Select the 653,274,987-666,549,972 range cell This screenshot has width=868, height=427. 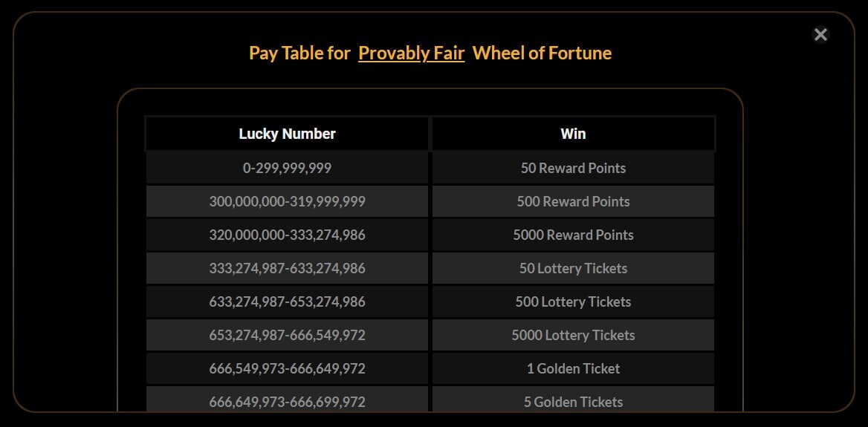287,335
